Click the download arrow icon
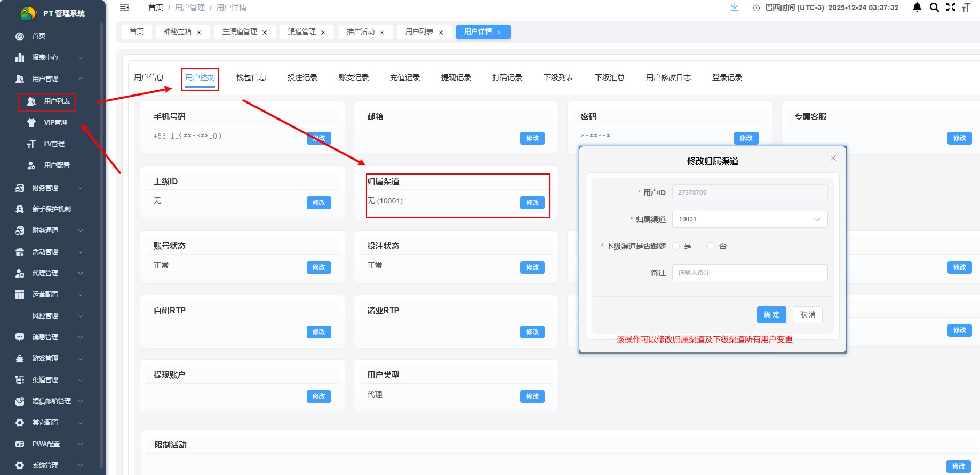Image resolution: width=980 pixels, height=475 pixels. pyautogui.click(x=735, y=7)
